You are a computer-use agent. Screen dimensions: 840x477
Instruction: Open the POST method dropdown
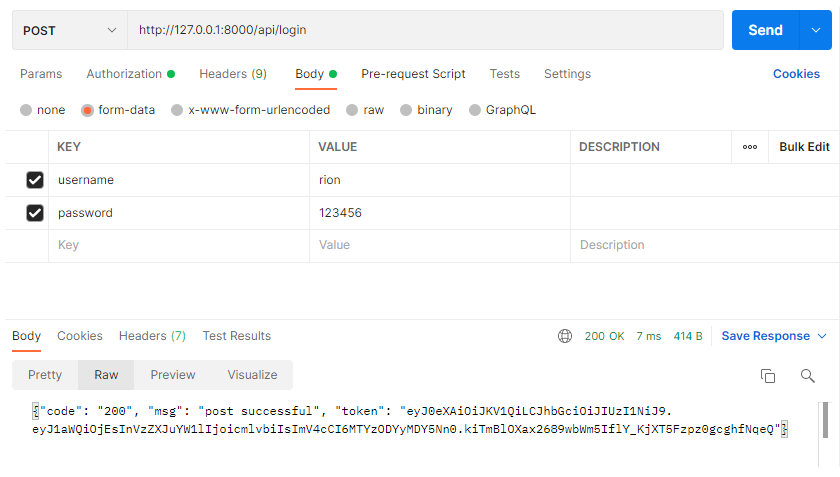[70, 31]
